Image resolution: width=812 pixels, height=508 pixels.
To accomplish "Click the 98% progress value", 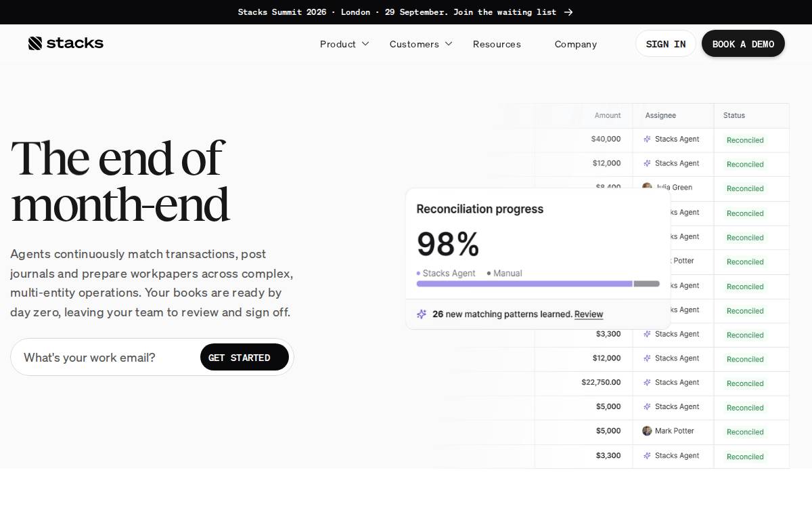I will tap(448, 244).
